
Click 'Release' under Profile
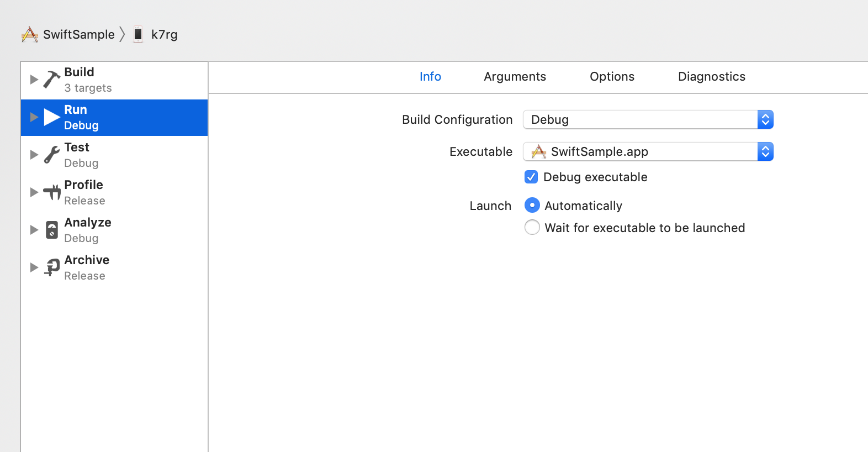[x=84, y=201]
